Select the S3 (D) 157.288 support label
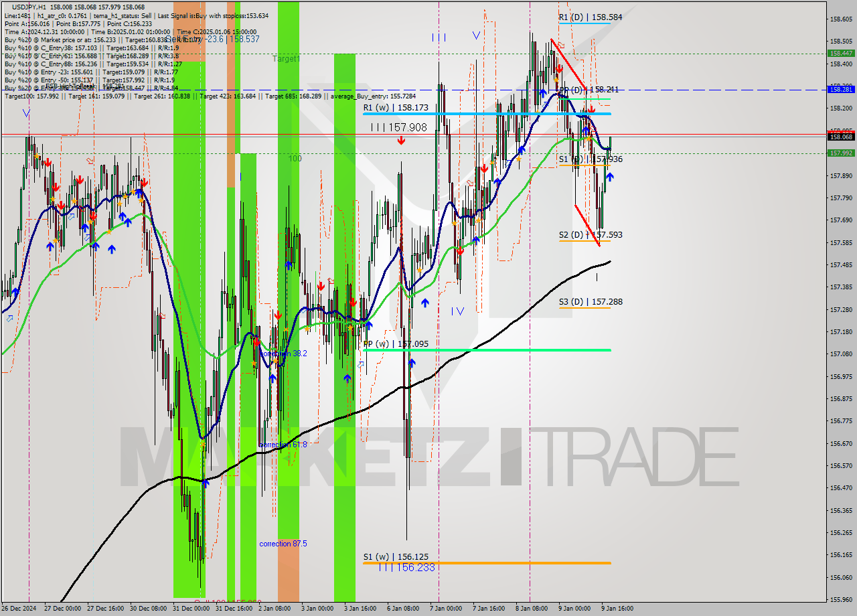857x616 pixels. (591, 302)
